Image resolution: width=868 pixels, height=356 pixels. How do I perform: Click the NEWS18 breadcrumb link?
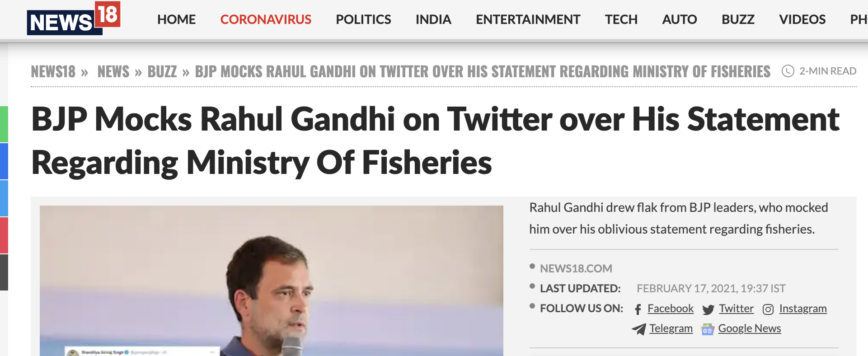click(x=53, y=71)
